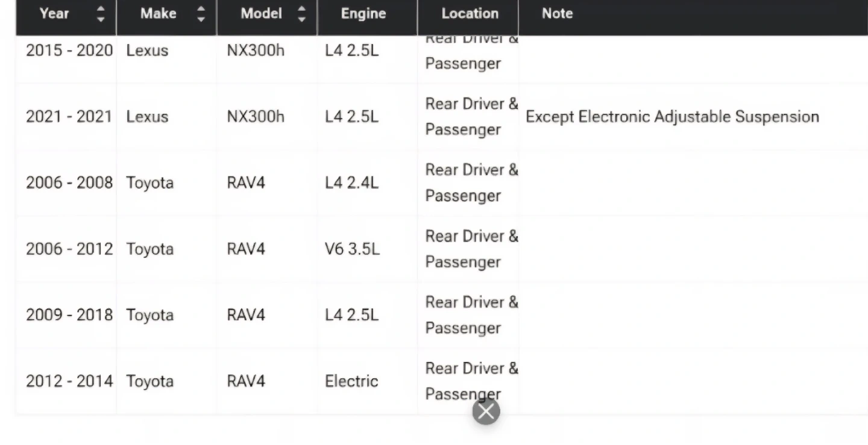The height and width of the screenshot is (445, 868).
Task: Click the Model column header text
Action: coord(261,13)
